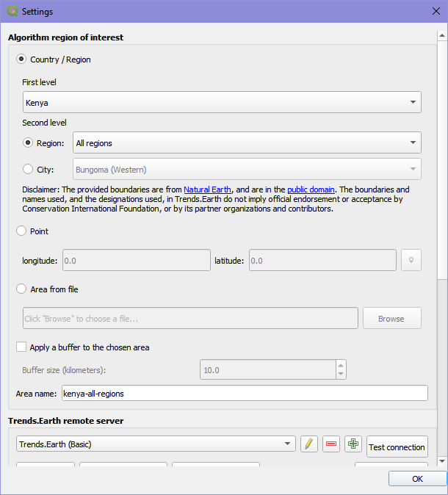Enable Apply a buffer to the chosen area
This screenshot has width=448, height=495.
coord(21,347)
